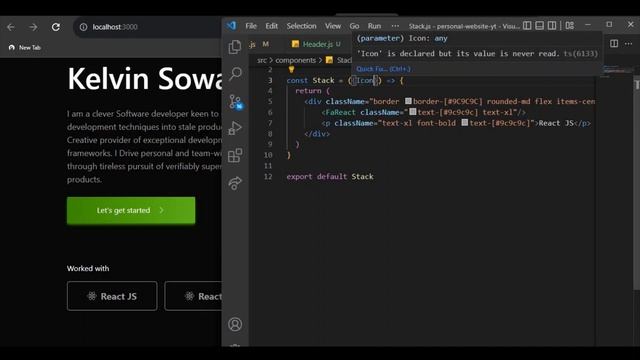Open the Search view in activity bar
The height and width of the screenshot is (360, 640).
[236, 74]
